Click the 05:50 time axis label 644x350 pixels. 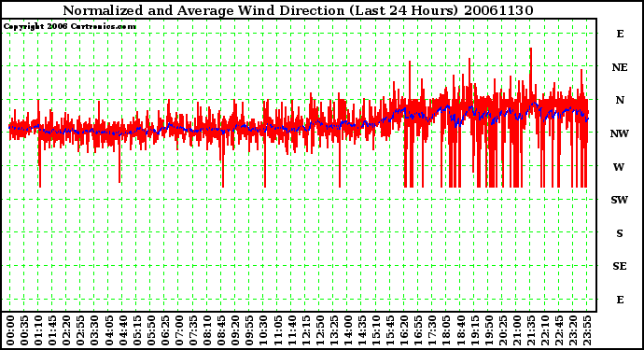(150, 330)
